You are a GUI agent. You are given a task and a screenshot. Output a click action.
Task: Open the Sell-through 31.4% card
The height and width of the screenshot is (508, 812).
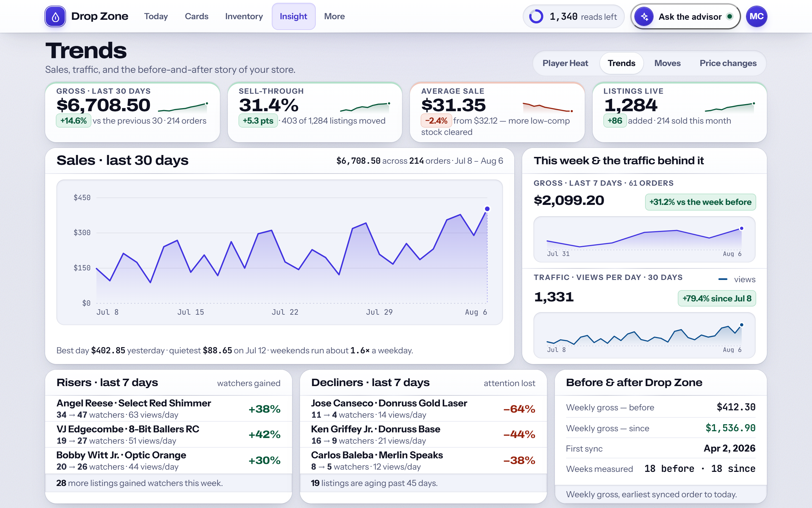pos(315,112)
